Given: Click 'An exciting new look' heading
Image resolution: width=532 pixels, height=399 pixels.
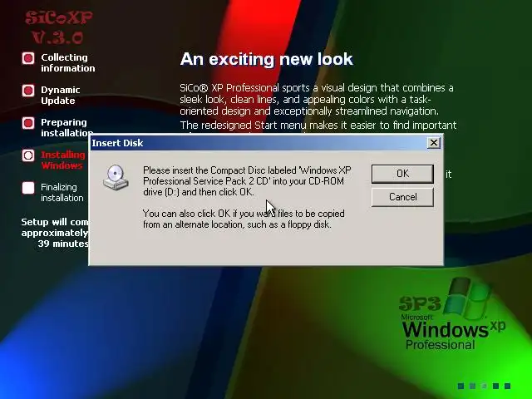Looking at the screenshot, I should pyautogui.click(x=267, y=59).
